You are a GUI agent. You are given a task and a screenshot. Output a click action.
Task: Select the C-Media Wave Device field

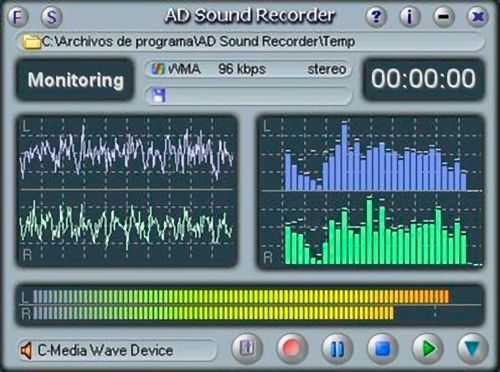pos(117,350)
